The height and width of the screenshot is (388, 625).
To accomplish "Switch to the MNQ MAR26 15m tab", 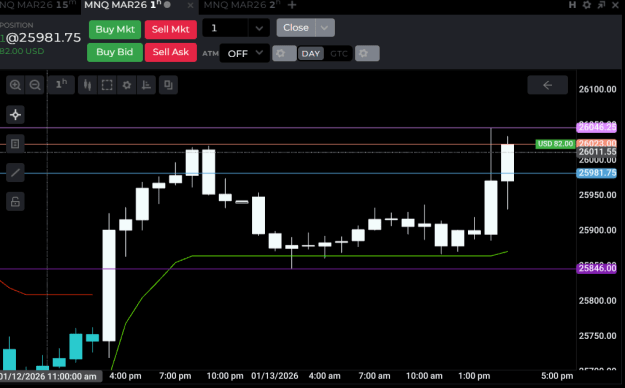I will 39,5.
